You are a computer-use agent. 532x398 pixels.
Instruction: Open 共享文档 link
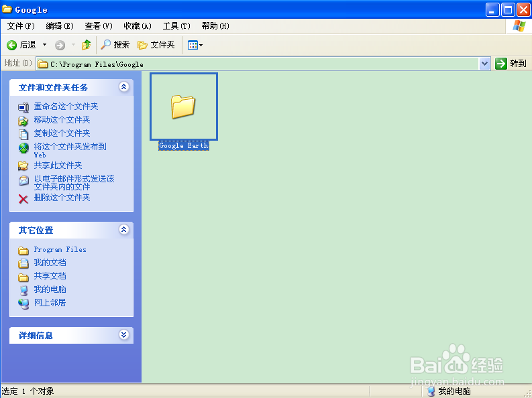click(50, 276)
